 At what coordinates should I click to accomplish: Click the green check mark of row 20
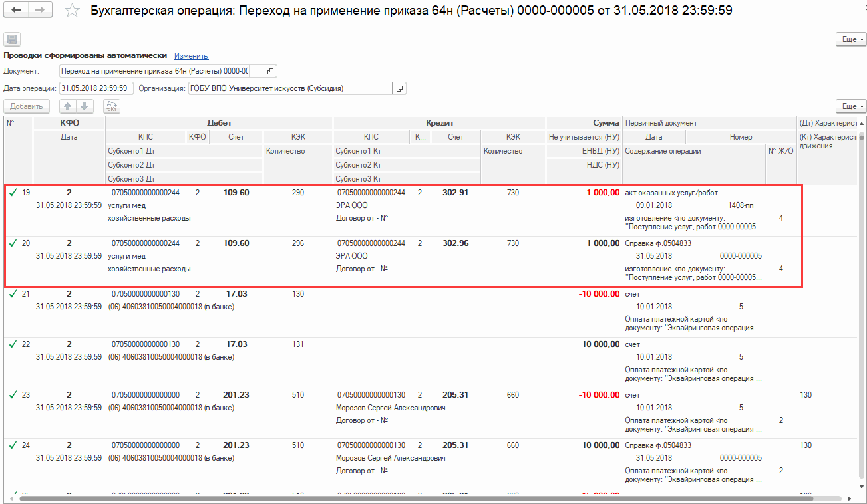pos(12,243)
